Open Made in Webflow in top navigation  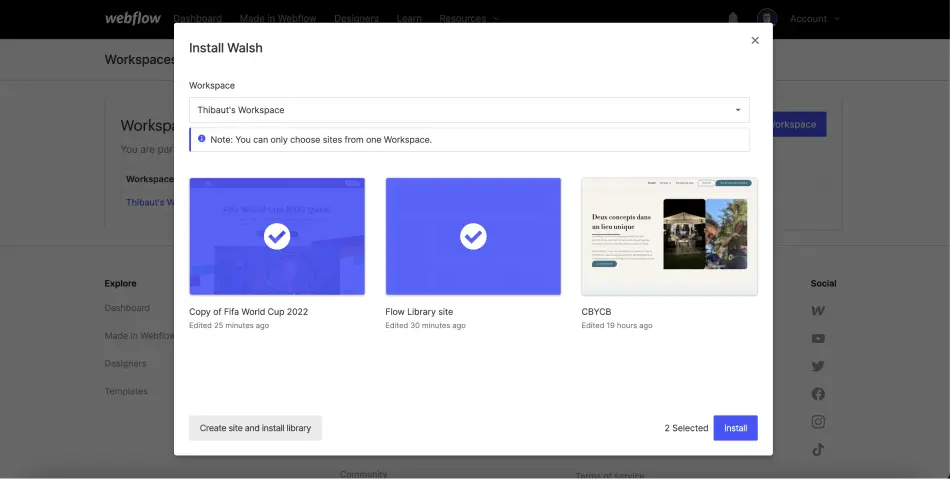[x=278, y=19]
